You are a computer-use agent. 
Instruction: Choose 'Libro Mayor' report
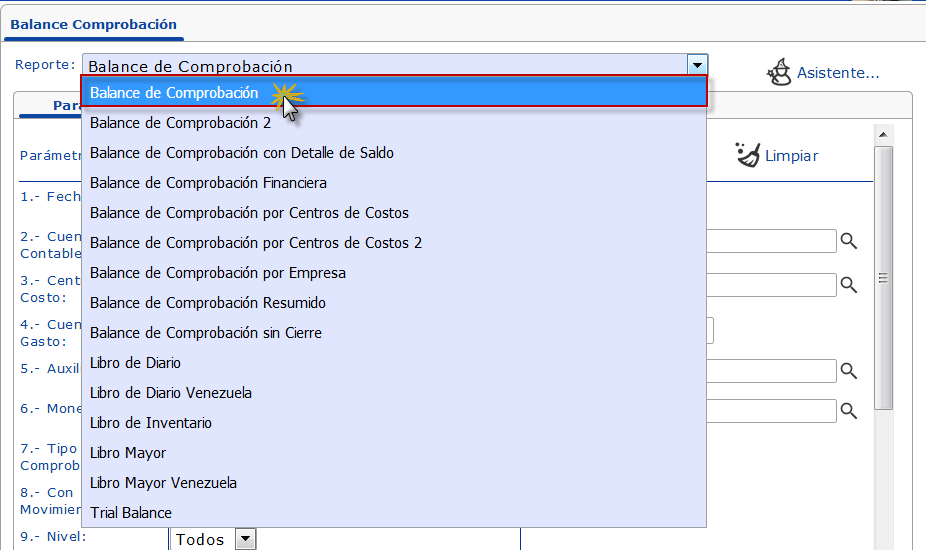tap(394, 453)
